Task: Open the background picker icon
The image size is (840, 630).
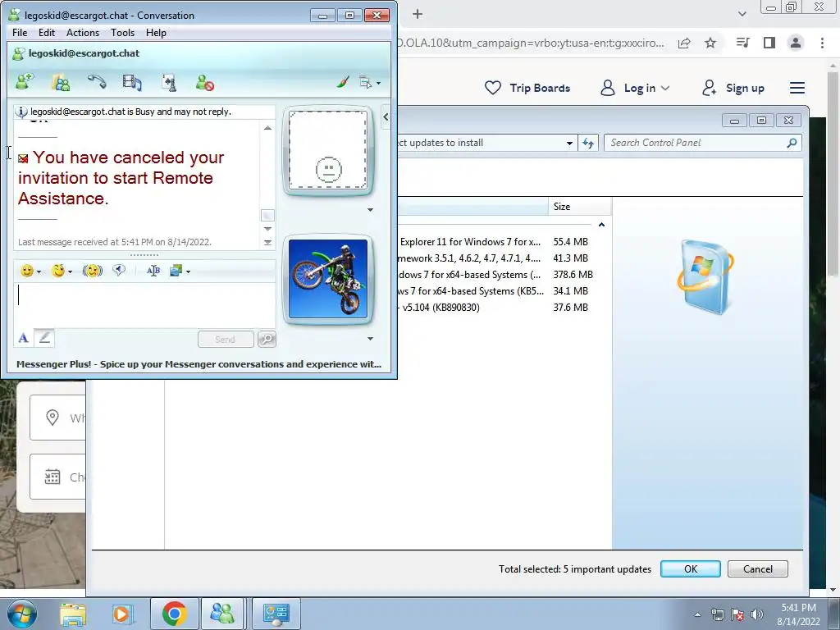Action: tap(176, 271)
